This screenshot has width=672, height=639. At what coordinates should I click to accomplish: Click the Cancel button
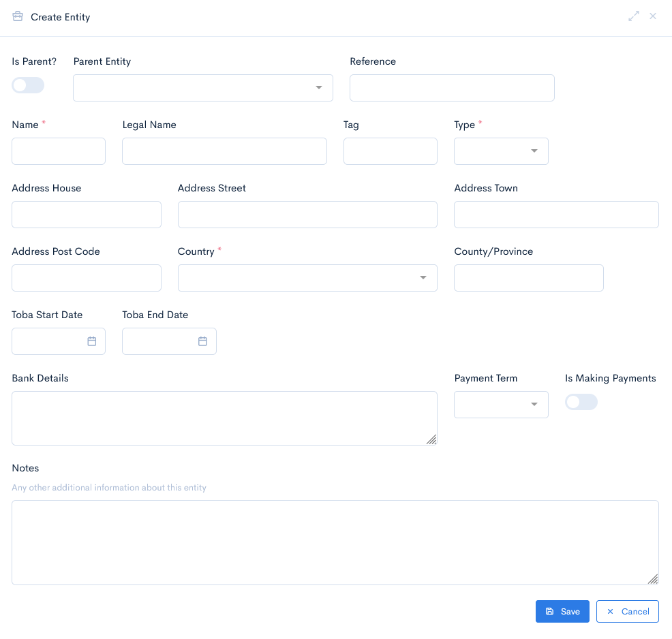point(628,611)
